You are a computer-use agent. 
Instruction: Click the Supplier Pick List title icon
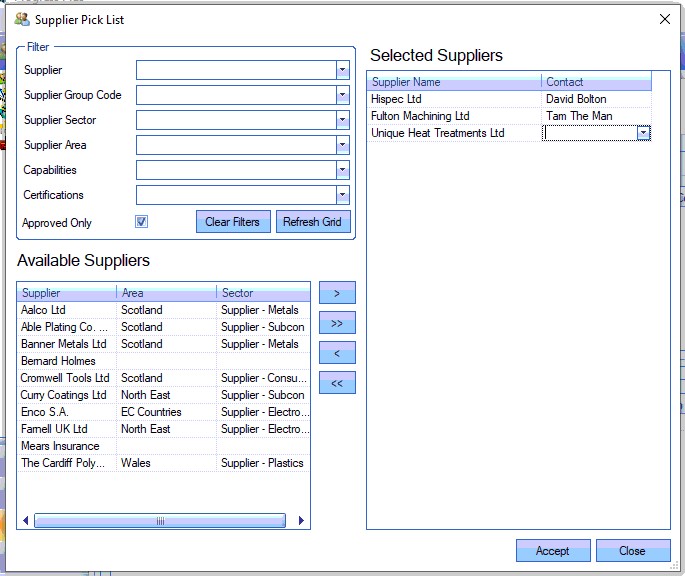22,19
